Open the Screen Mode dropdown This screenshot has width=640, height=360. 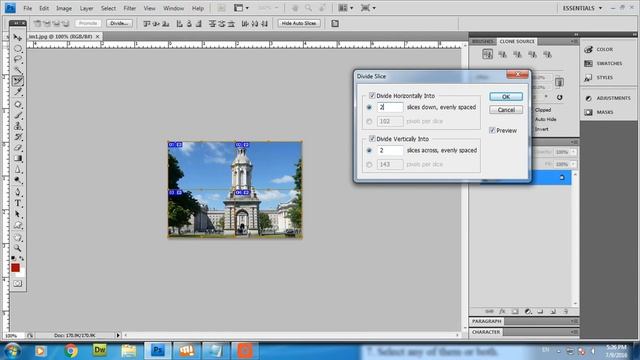click(368, 8)
